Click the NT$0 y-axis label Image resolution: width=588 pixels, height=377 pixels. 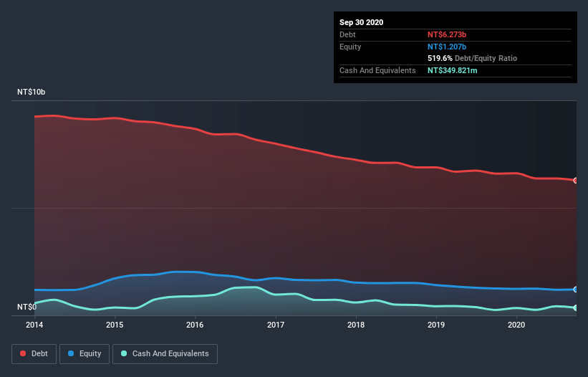click(27, 307)
